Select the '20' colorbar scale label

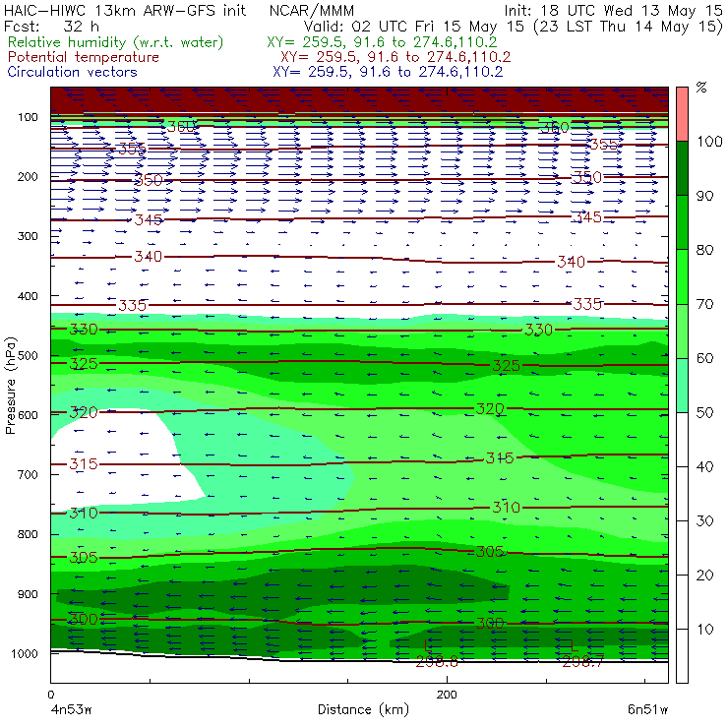(x=704, y=576)
